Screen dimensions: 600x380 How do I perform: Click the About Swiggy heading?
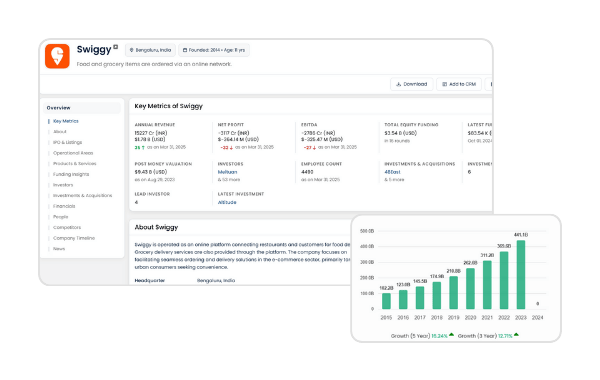pyautogui.click(x=156, y=227)
